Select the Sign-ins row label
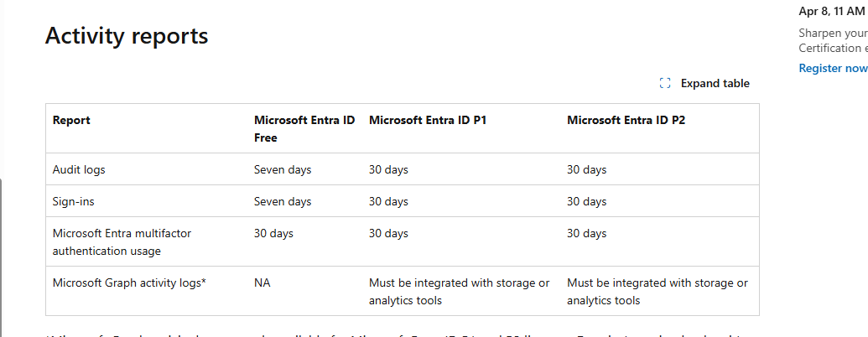 point(74,201)
